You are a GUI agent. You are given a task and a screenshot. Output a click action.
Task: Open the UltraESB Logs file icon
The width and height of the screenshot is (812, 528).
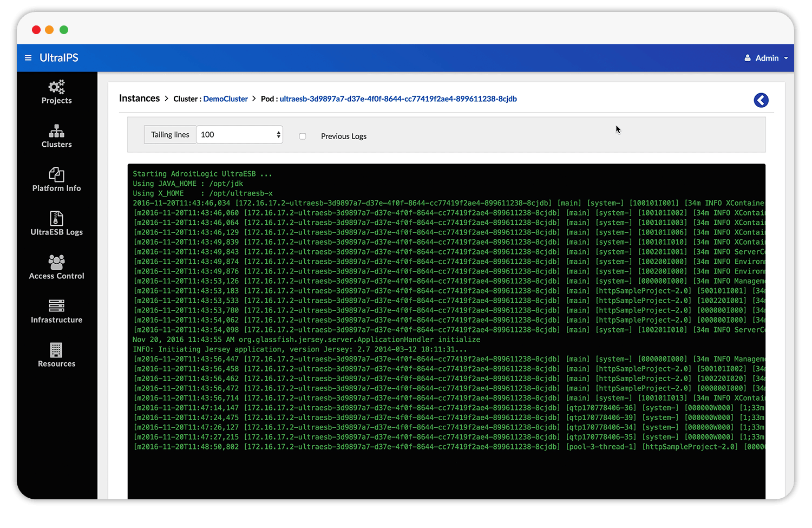coord(56,218)
